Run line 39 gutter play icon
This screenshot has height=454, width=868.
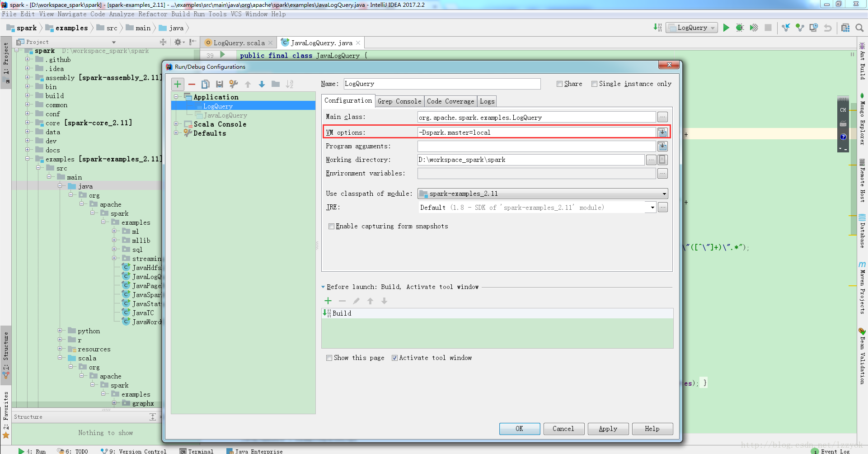[222, 55]
